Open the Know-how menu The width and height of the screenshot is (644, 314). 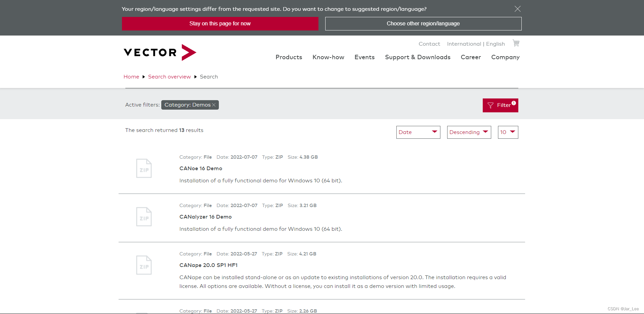click(x=328, y=57)
